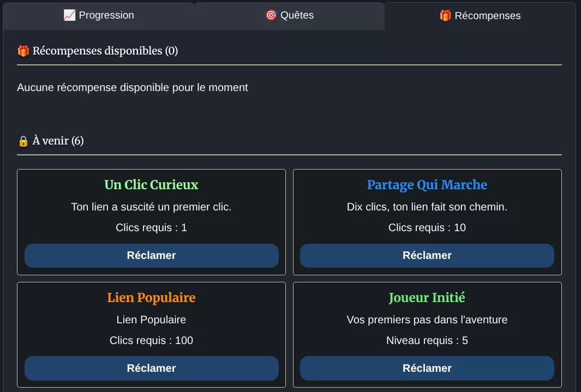
Task: Click the target icon on the Quêtes tab
Action: (271, 15)
